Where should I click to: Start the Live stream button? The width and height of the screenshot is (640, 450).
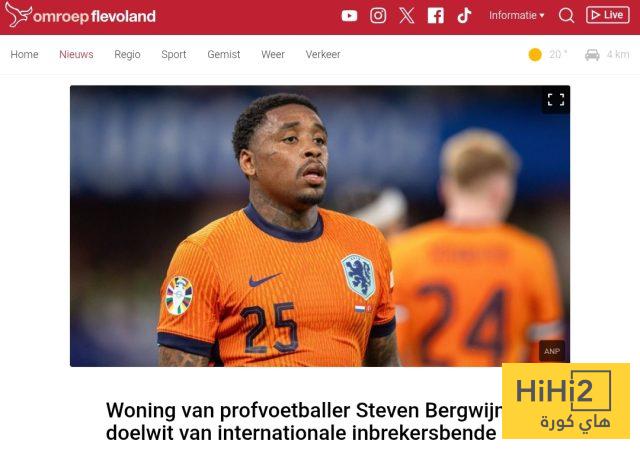coord(608,15)
